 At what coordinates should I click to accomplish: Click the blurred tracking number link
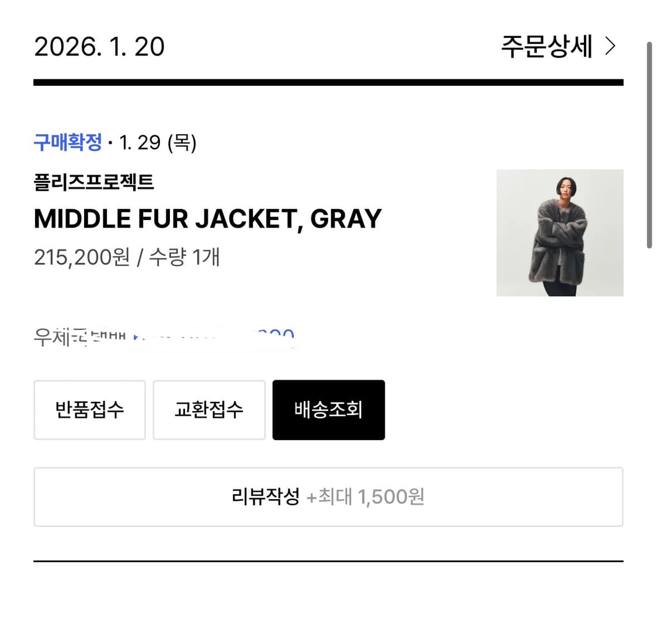coord(216,337)
